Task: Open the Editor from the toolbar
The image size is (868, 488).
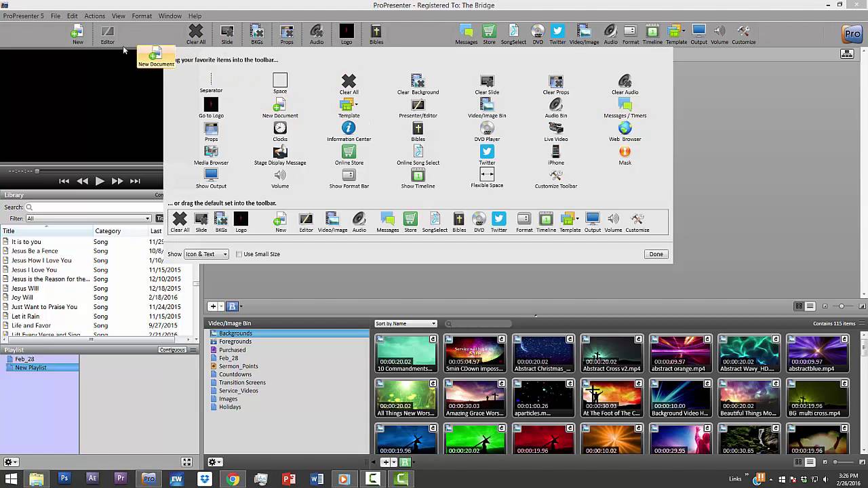Action: pyautogui.click(x=108, y=35)
